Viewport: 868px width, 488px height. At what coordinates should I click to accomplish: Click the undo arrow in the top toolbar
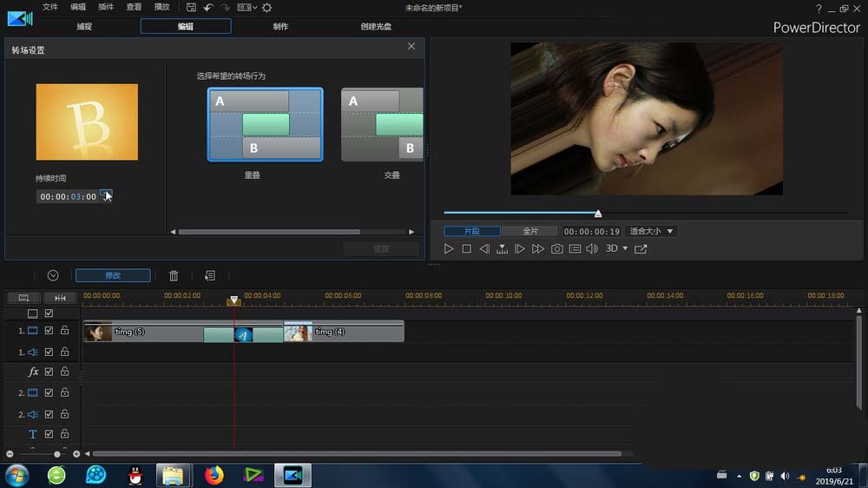pos(208,8)
